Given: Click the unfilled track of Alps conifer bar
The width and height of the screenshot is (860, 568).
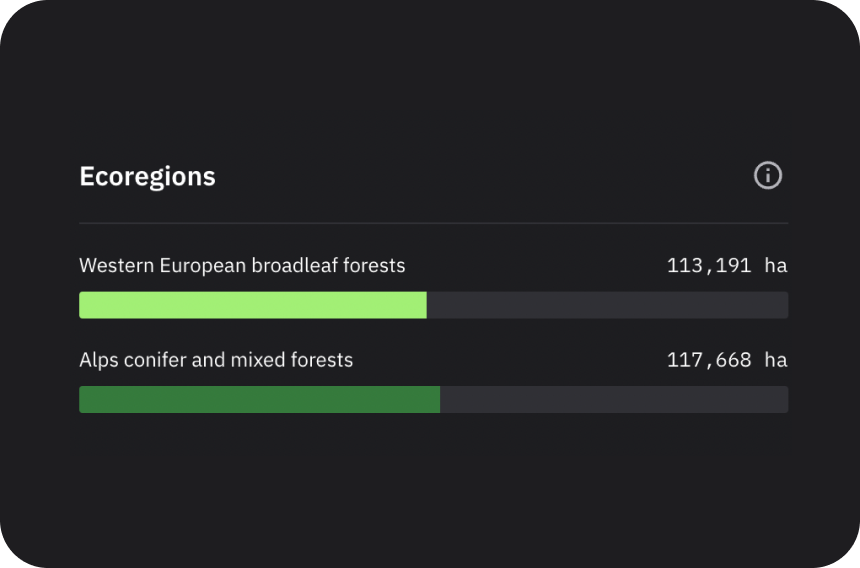Looking at the screenshot, I should coord(613,399).
